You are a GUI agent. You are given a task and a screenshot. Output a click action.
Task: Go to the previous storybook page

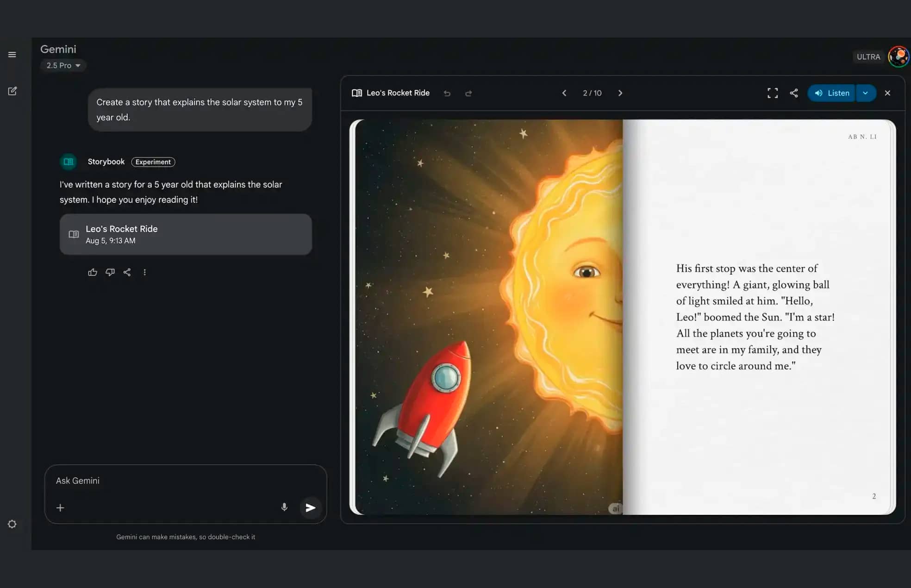click(564, 93)
